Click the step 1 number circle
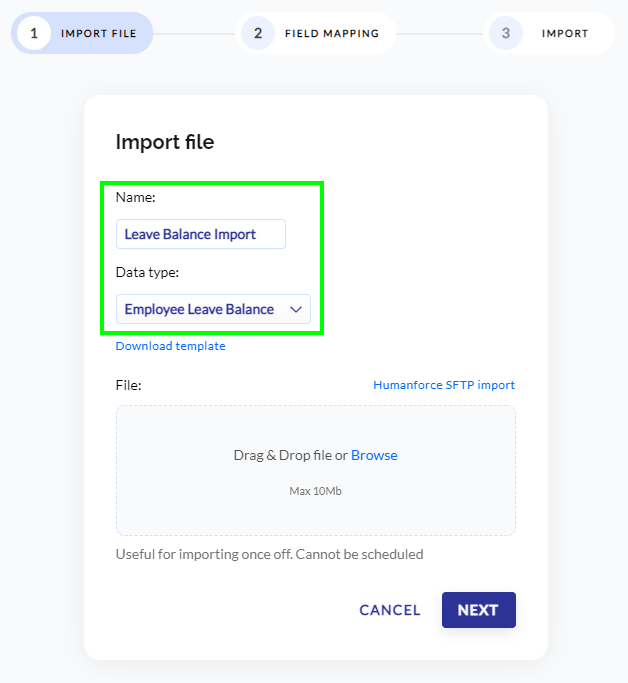This screenshot has width=628, height=683. [34, 33]
